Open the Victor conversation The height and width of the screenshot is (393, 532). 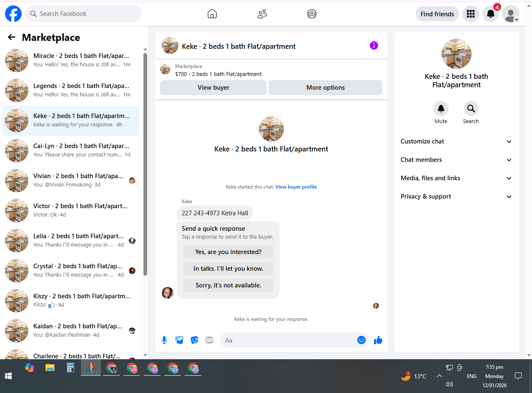[70, 211]
